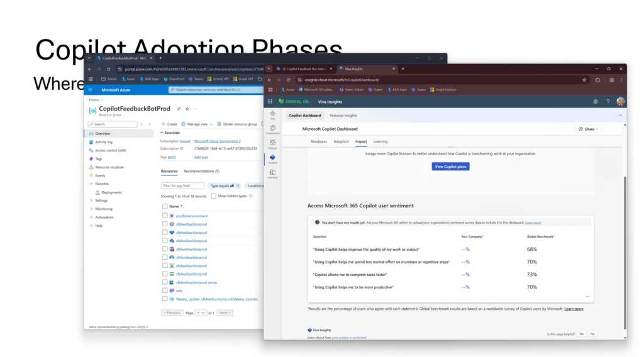This screenshot has width=644, height=357.
Task: Open the prodbotenvironment resource link
Action: click(192, 216)
